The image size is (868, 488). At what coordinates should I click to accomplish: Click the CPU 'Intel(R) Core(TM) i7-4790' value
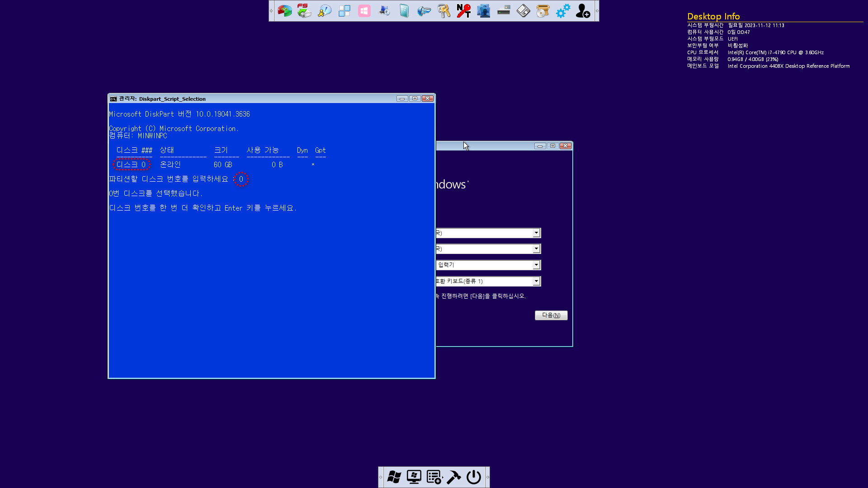point(776,52)
